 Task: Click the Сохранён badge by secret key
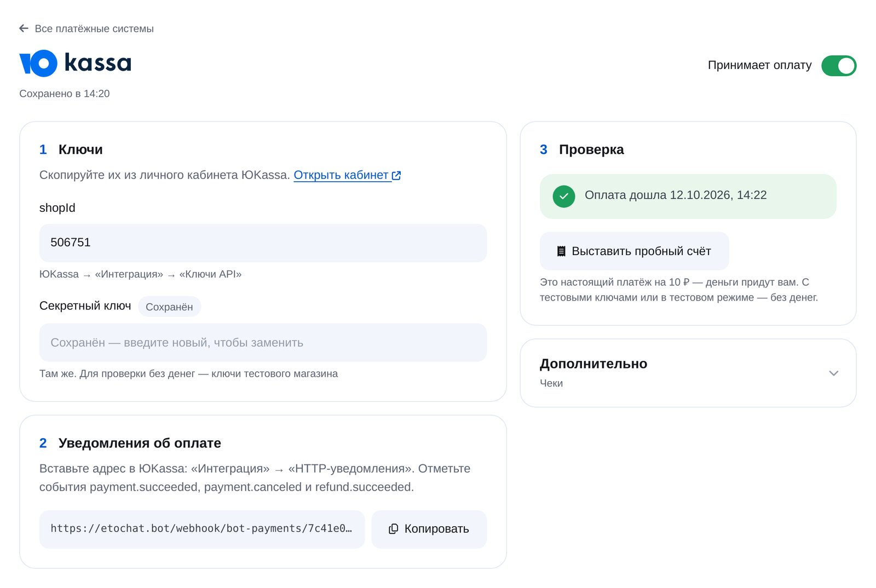click(169, 307)
